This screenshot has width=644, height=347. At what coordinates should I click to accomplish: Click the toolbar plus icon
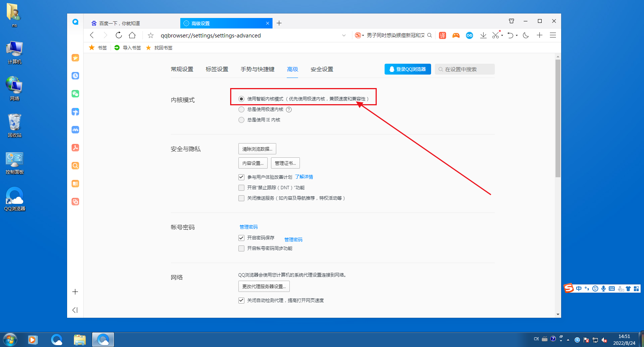(539, 35)
